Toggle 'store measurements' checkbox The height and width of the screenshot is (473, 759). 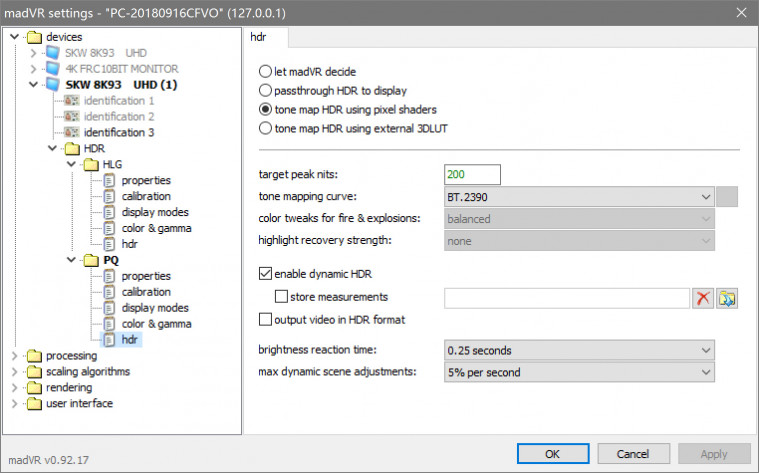pyautogui.click(x=281, y=297)
